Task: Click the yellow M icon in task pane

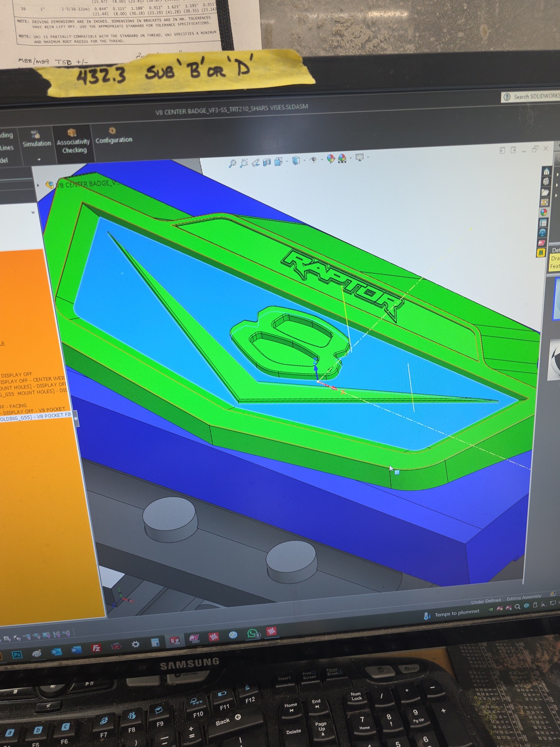Action: 541,252
